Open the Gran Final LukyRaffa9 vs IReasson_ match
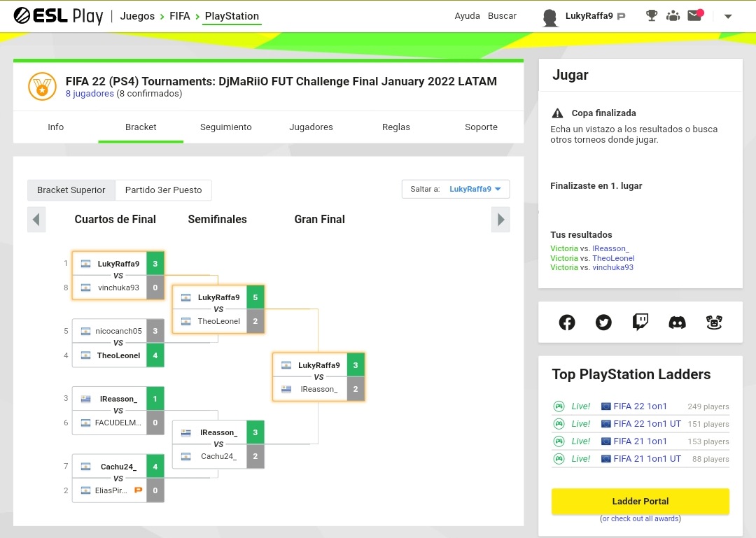 pos(318,377)
